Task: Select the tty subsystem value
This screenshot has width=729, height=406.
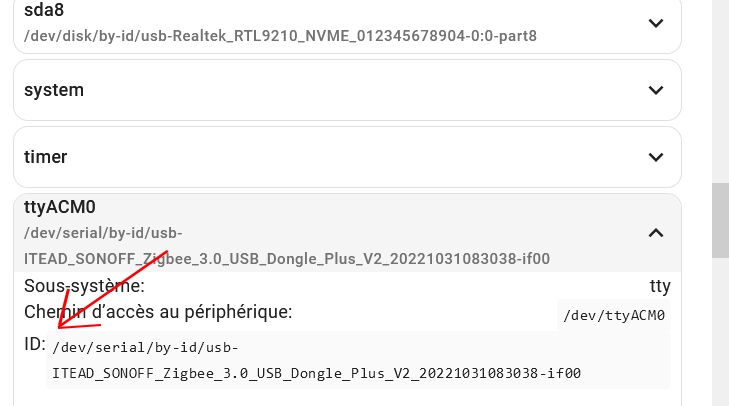Action: click(660, 286)
